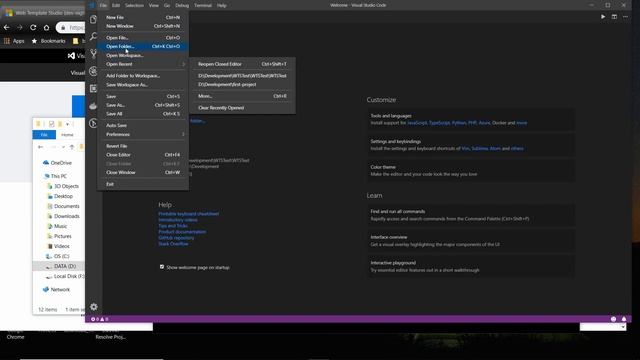
Task: Open the Extensions view in activity bar
Action: pos(93,89)
